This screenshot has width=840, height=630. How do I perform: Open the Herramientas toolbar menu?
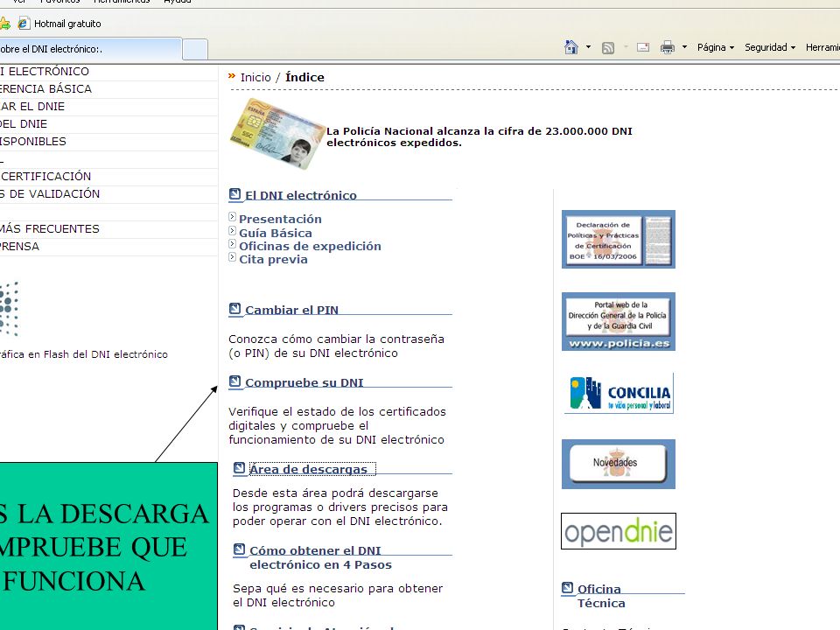[x=822, y=47]
